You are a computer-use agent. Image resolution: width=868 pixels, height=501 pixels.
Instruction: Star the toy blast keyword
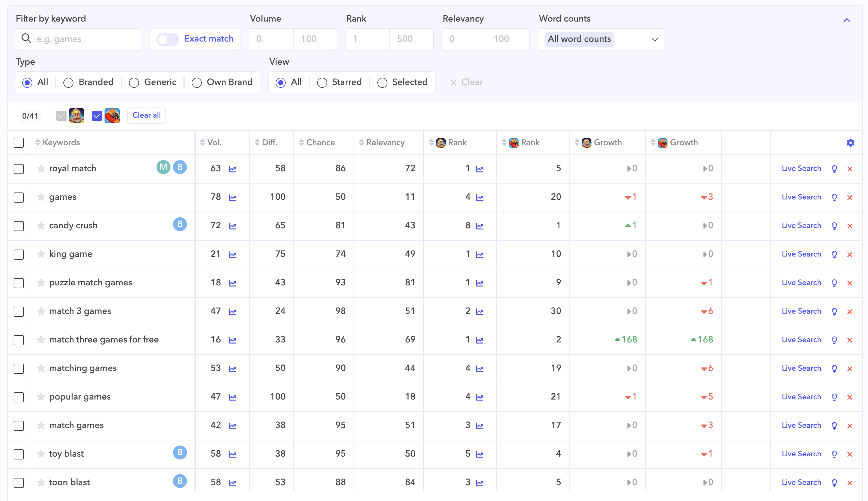click(x=41, y=454)
